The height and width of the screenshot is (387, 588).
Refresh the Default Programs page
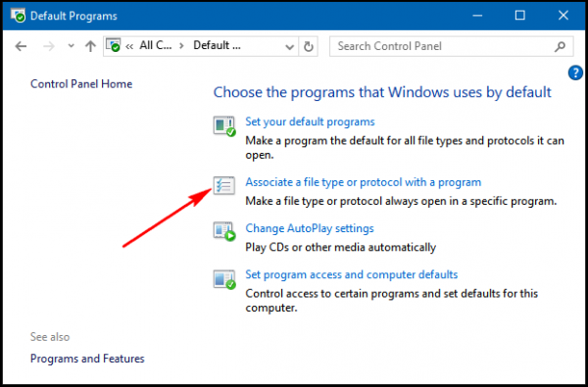309,46
